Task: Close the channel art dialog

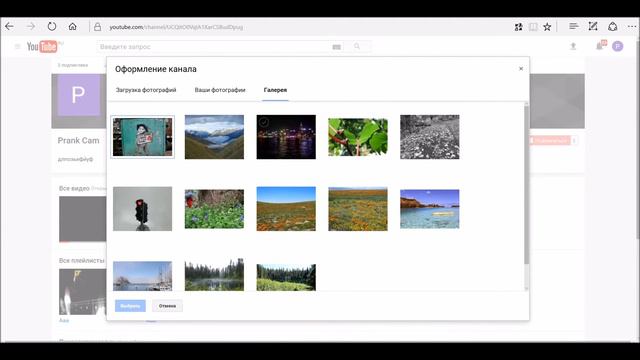Action: 521,69
